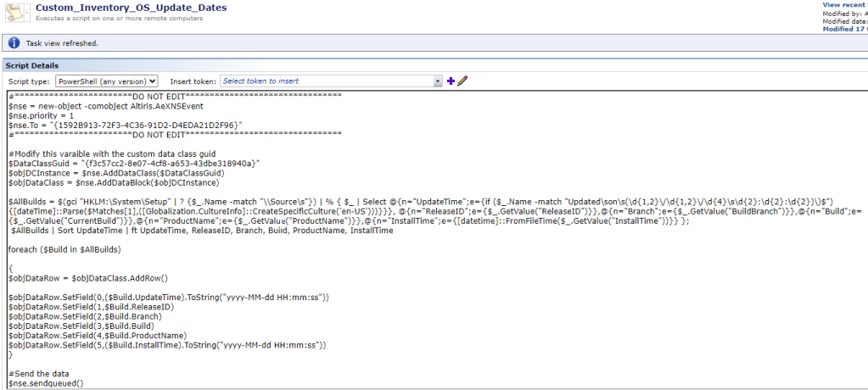Click the '#Send the data' comment line
Viewport: 868px width, 390px height.
[x=36, y=375]
